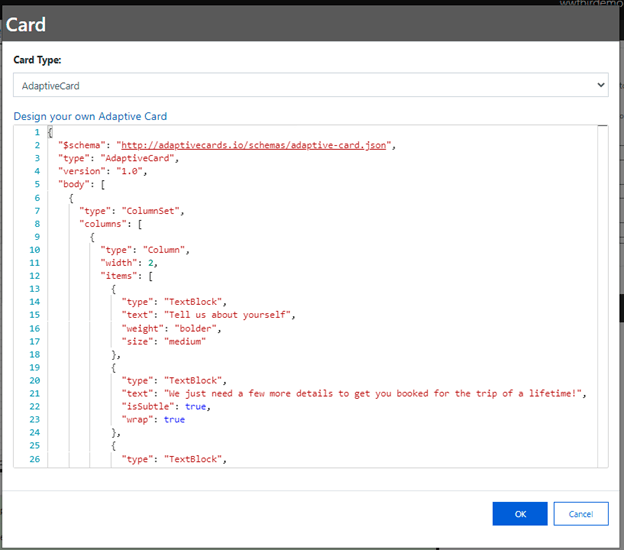Follow the adaptive-card.json schema URL in code

coord(254,145)
